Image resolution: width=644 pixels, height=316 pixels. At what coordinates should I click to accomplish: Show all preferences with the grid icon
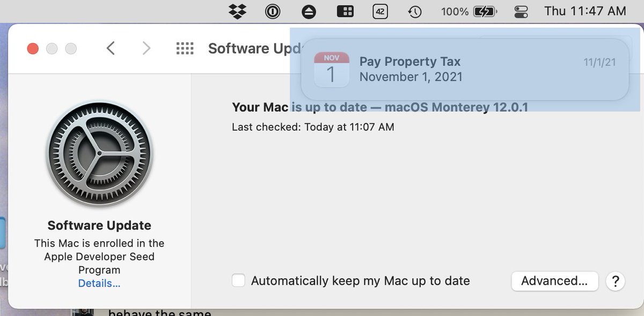(x=185, y=49)
